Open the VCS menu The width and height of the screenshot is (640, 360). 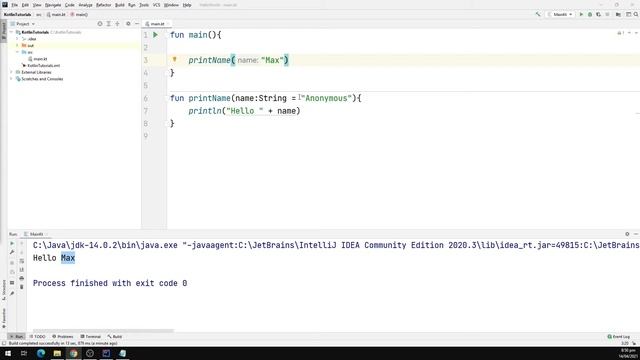[x=156, y=5]
